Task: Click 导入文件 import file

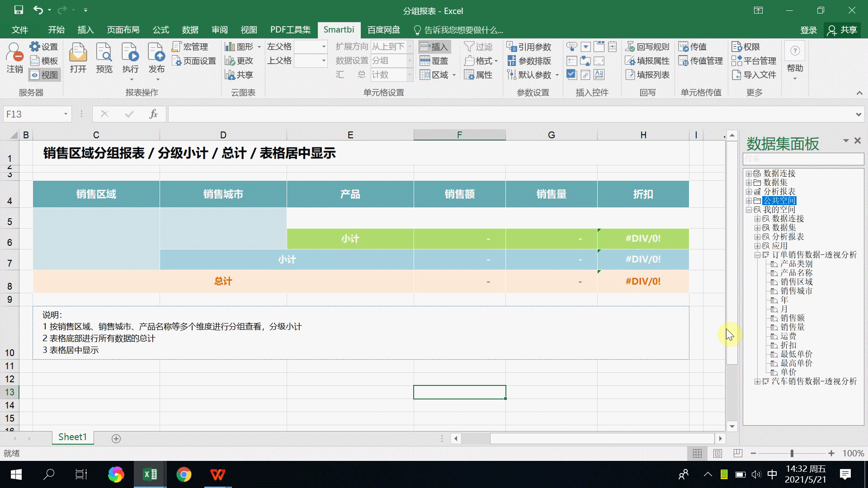Action: (754, 75)
